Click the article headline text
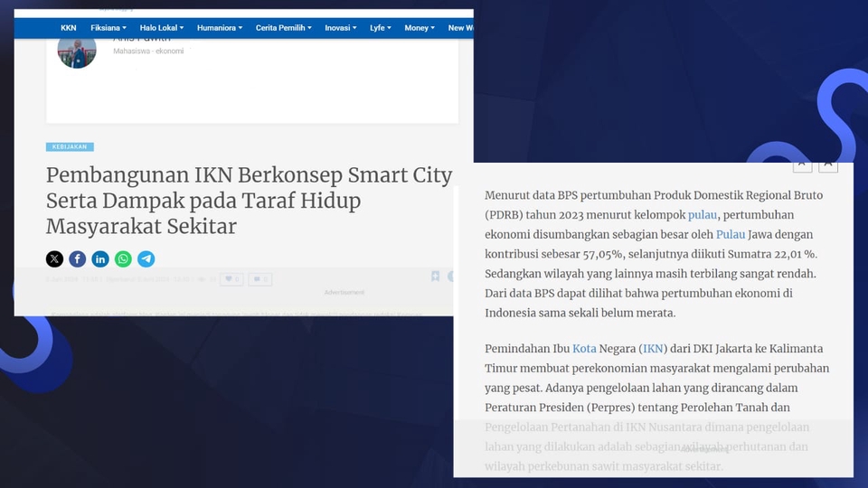This screenshot has width=868, height=488. click(250, 201)
